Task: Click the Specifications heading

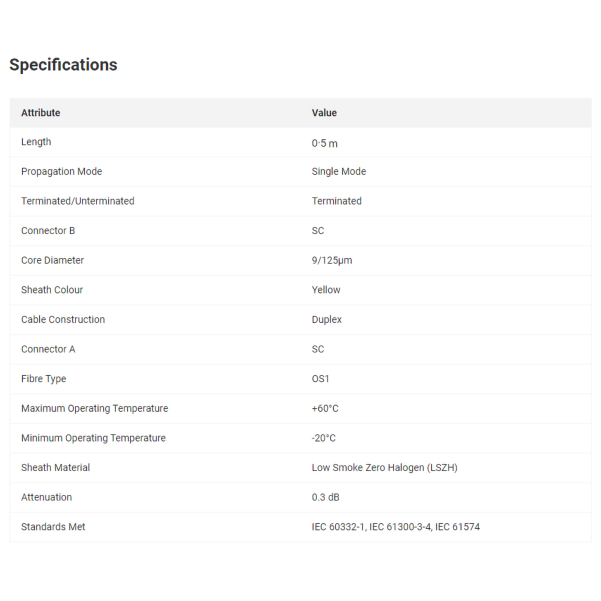Action: pos(63,65)
